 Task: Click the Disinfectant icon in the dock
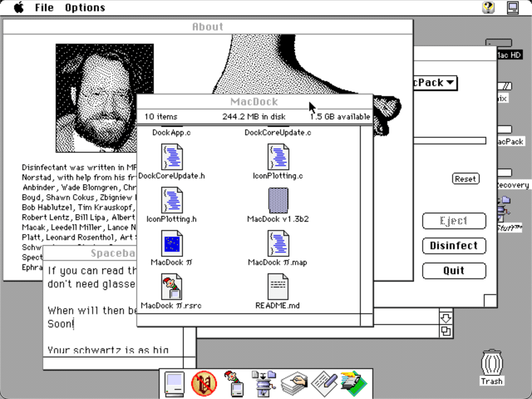[x=204, y=383]
